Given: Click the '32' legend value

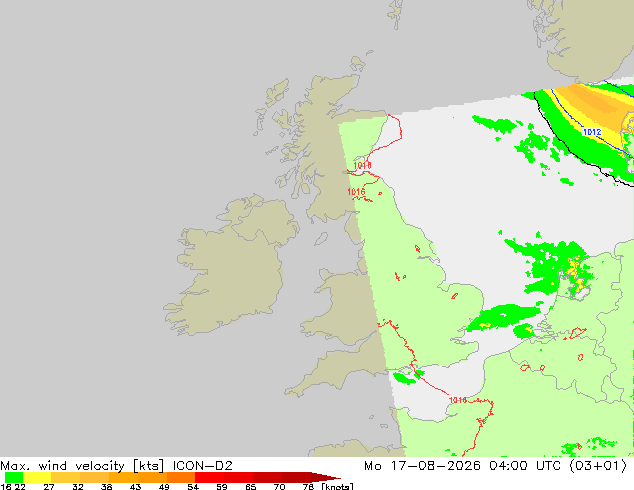Looking at the screenshot, I should [x=78, y=486].
